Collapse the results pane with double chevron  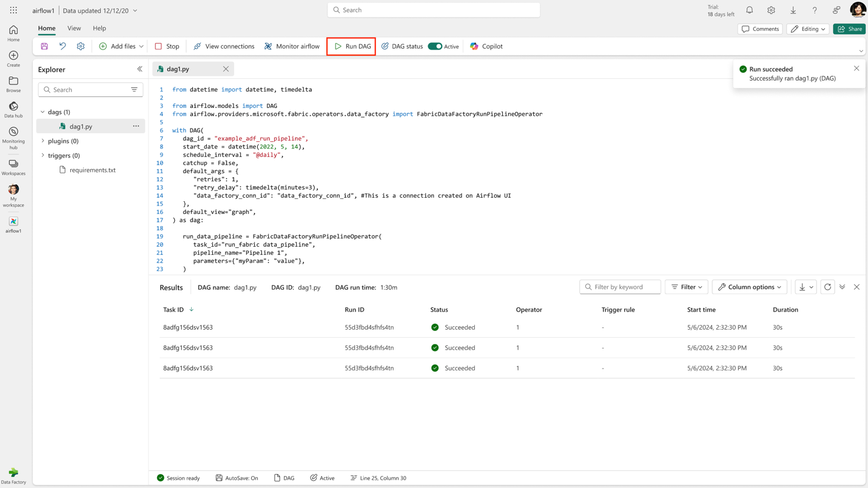[842, 287]
